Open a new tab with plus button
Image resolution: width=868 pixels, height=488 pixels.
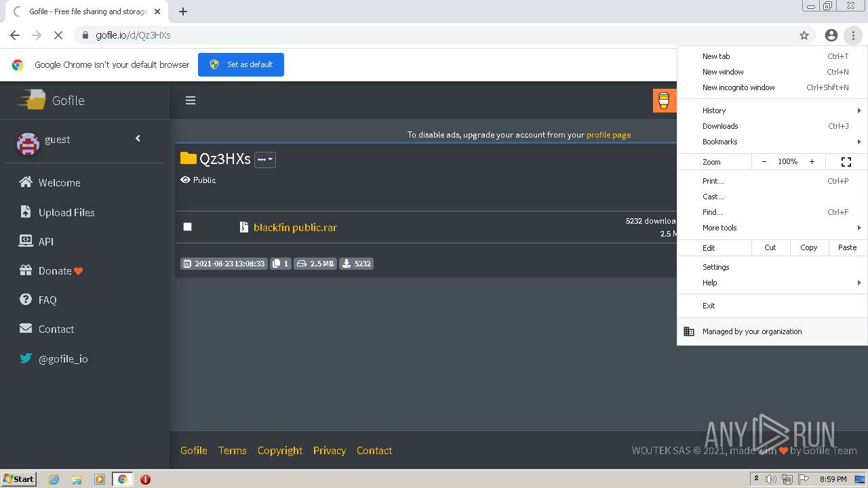(x=183, y=12)
